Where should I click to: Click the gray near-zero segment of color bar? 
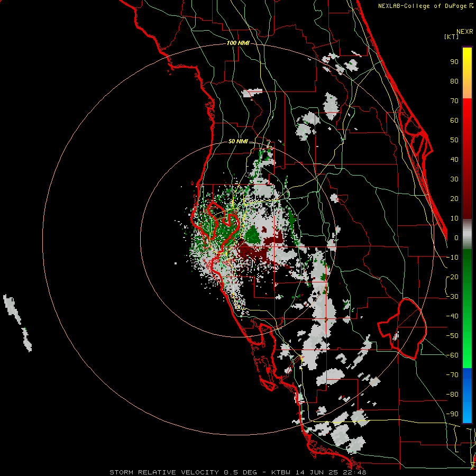click(x=467, y=234)
